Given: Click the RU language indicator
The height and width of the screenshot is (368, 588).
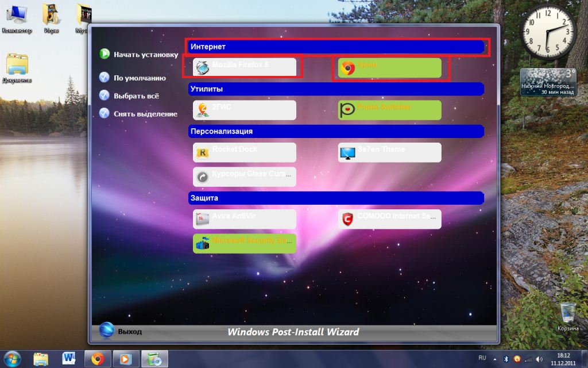Looking at the screenshot, I should click(x=482, y=358).
